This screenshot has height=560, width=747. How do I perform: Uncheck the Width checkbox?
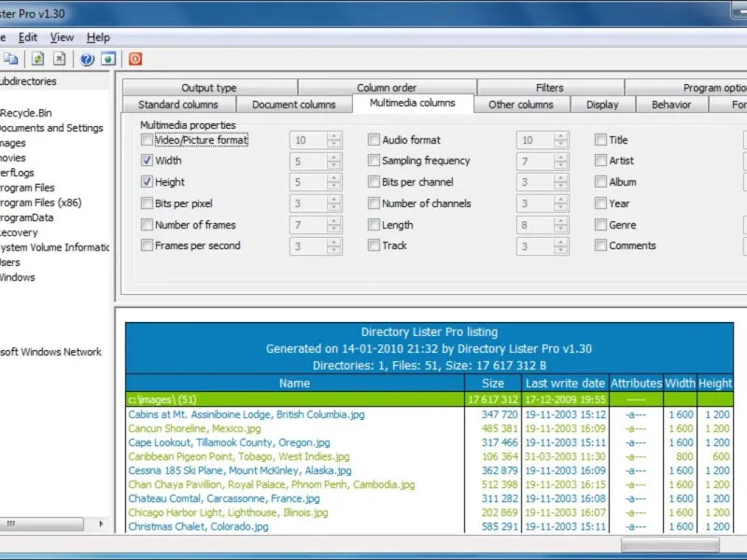pyautogui.click(x=147, y=161)
